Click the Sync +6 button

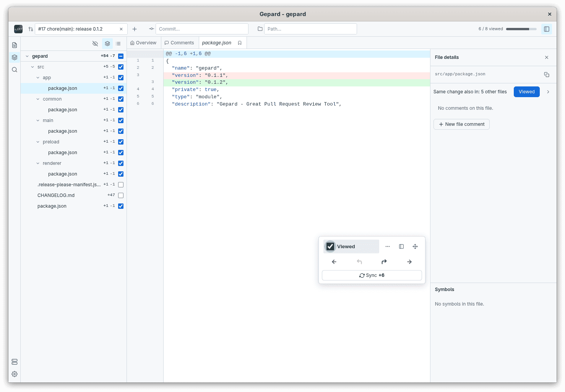(x=372, y=275)
